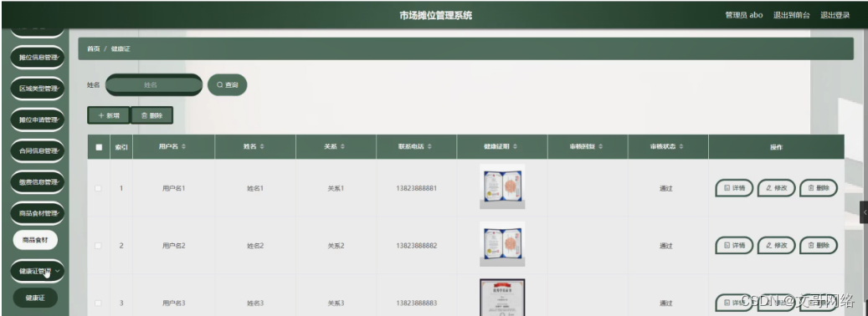The height and width of the screenshot is (316, 868).
Task: Expand the 摊位信息管理 sidebar menu
Action: pyautogui.click(x=38, y=57)
